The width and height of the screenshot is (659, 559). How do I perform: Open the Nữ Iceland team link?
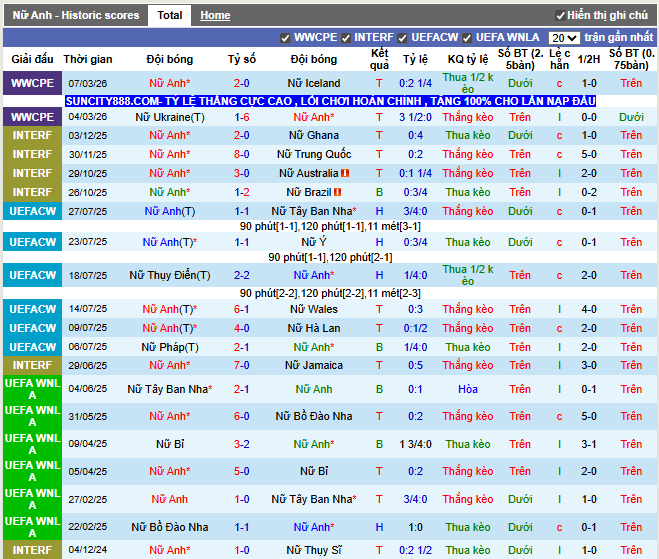(x=313, y=83)
